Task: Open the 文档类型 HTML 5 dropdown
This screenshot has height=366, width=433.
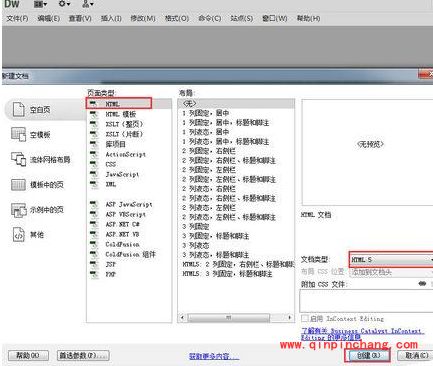Action: (391, 259)
